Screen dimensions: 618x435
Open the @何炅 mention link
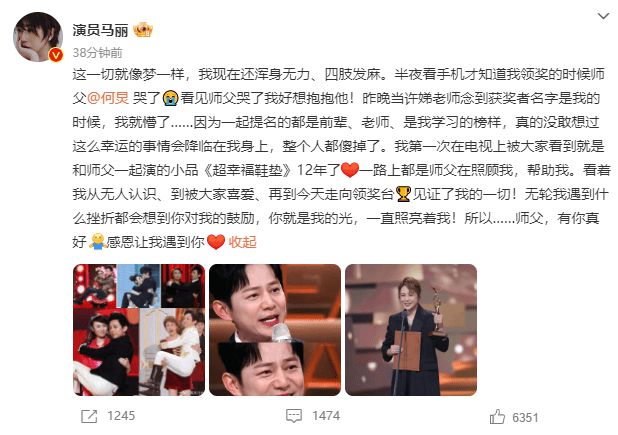[108, 98]
